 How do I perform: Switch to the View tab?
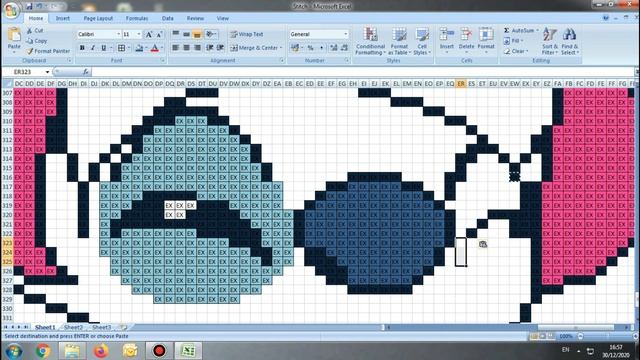[x=222, y=18]
